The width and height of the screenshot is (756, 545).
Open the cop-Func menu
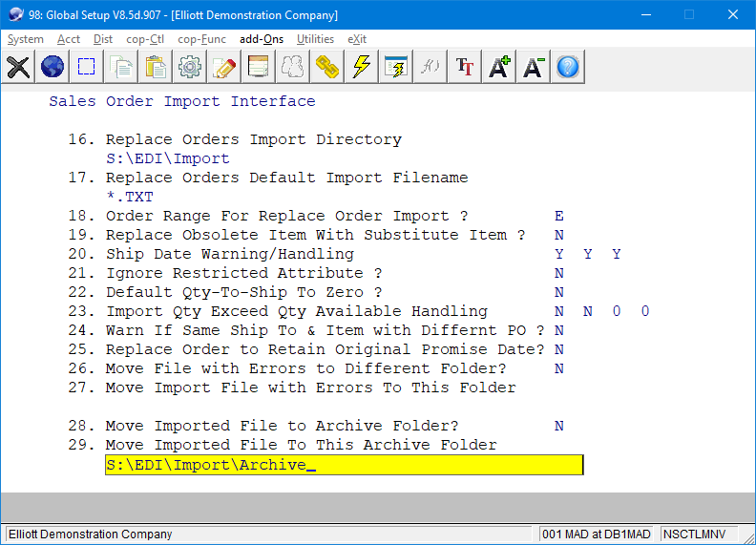[x=201, y=39]
